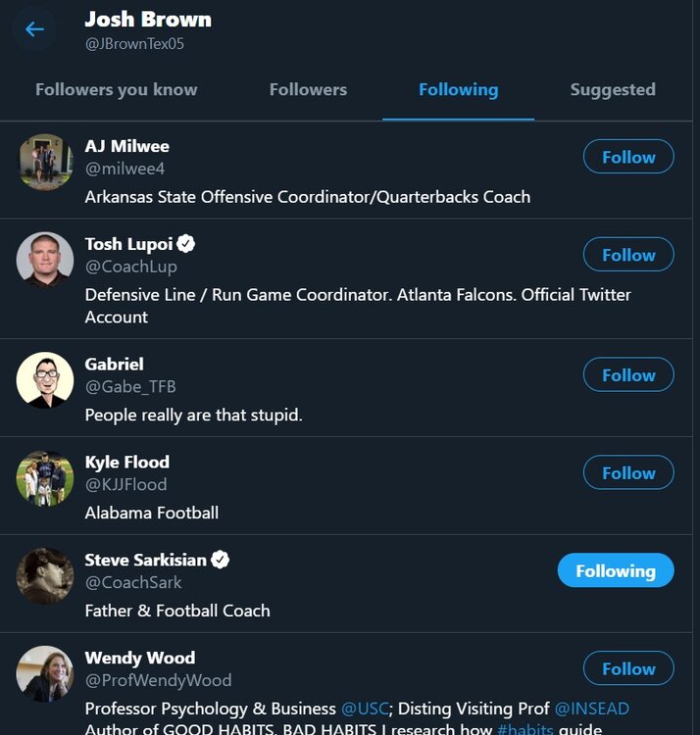Click Tosh Lupoi's verified badge
The image size is (700, 735).
[x=186, y=244]
